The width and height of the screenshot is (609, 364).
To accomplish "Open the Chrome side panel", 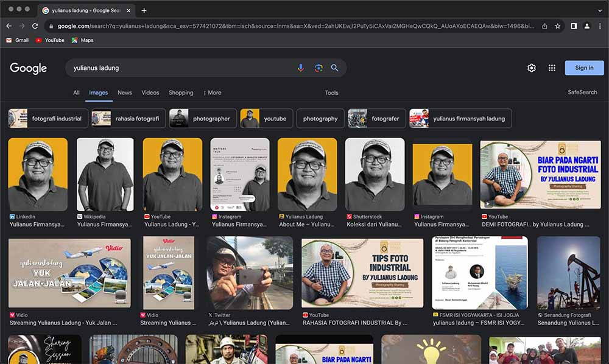I will pos(574,26).
